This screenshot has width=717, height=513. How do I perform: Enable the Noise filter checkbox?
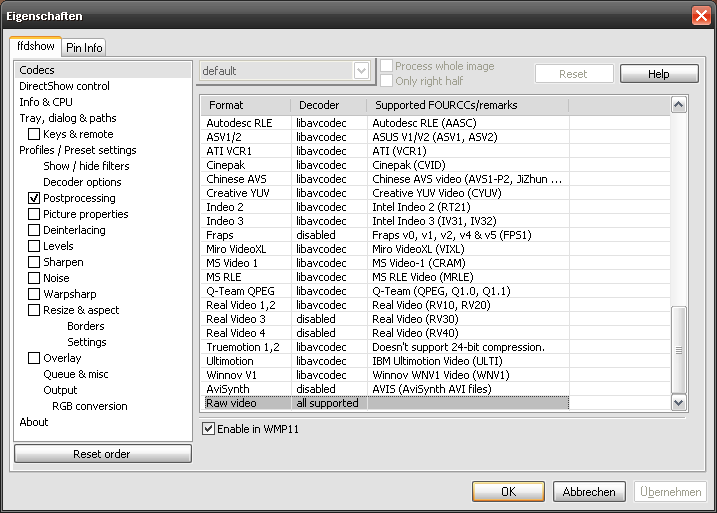point(34,278)
